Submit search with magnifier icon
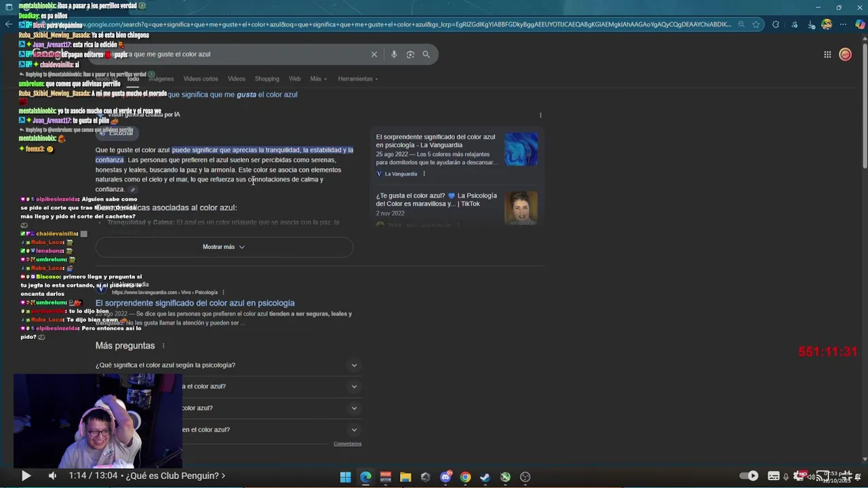This screenshot has height=488, width=868. [426, 54]
